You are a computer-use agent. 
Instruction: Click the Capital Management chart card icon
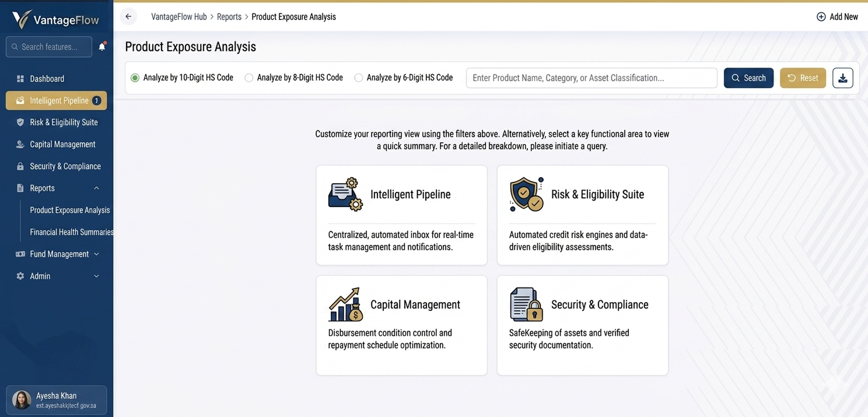(x=345, y=304)
